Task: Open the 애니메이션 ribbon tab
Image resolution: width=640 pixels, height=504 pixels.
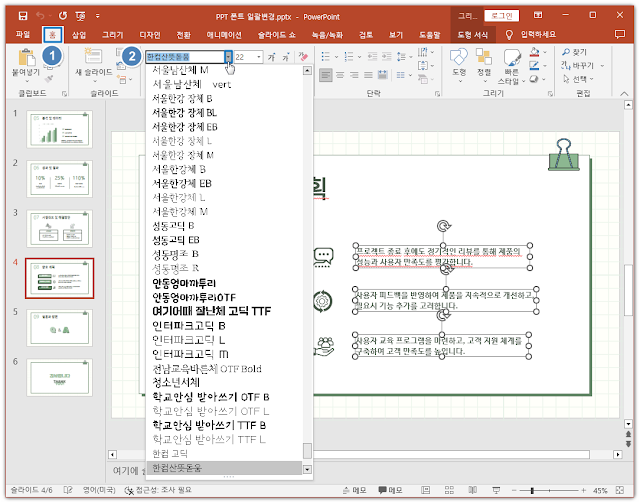Action: tap(224, 35)
